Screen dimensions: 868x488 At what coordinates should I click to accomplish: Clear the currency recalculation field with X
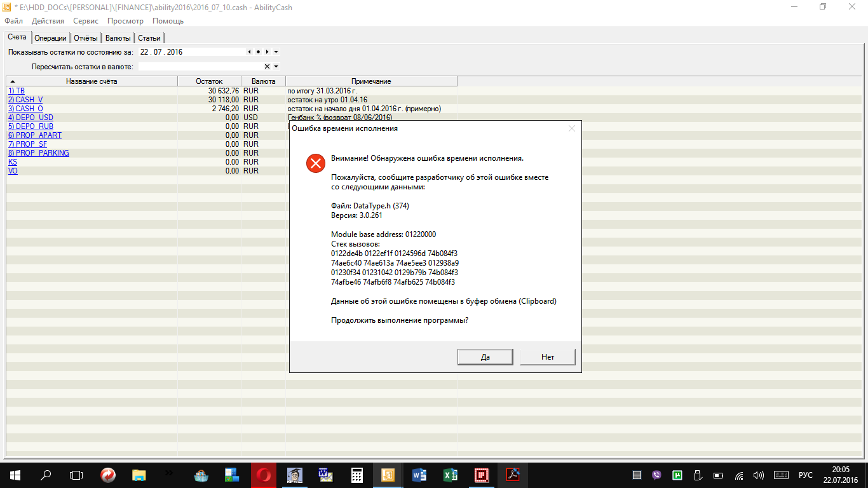point(267,67)
